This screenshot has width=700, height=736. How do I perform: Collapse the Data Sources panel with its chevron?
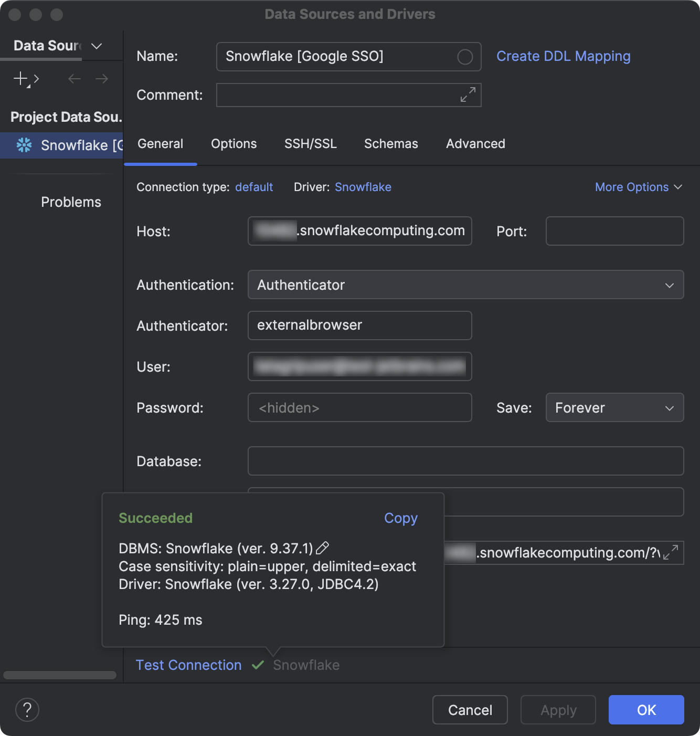coord(96,46)
